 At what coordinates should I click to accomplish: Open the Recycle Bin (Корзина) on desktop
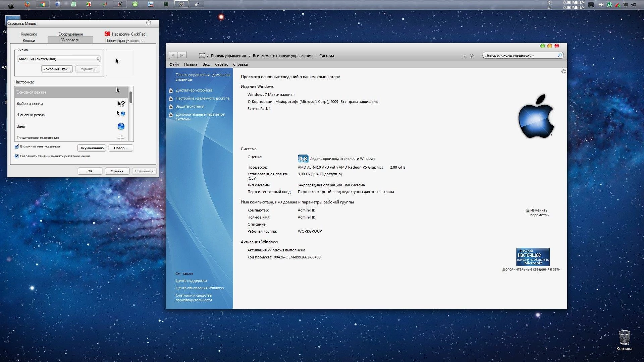(x=624, y=340)
